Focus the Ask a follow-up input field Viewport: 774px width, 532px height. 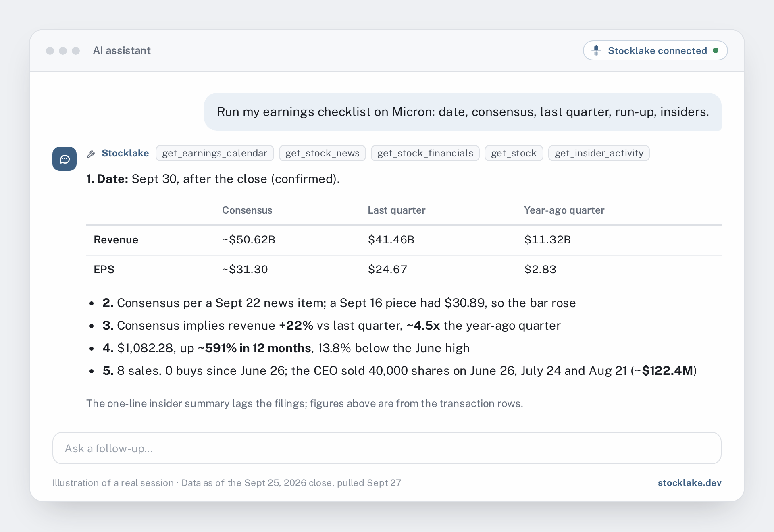pyautogui.click(x=387, y=448)
